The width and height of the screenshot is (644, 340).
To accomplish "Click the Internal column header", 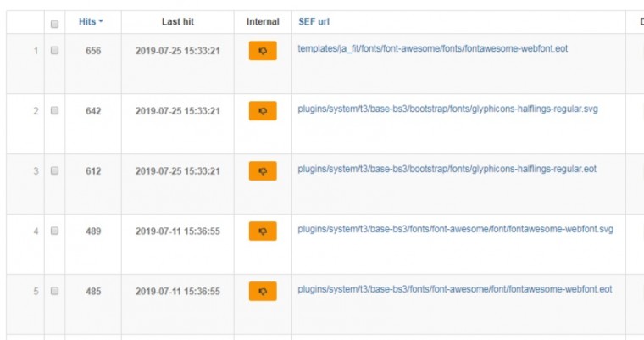I will tap(263, 21).
